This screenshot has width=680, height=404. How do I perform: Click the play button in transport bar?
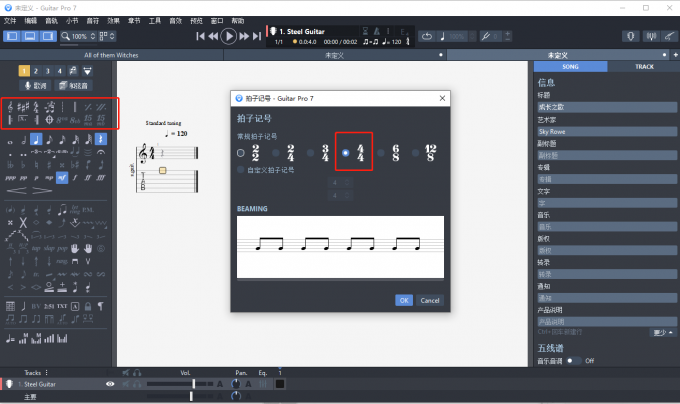(x=229, y=36)
